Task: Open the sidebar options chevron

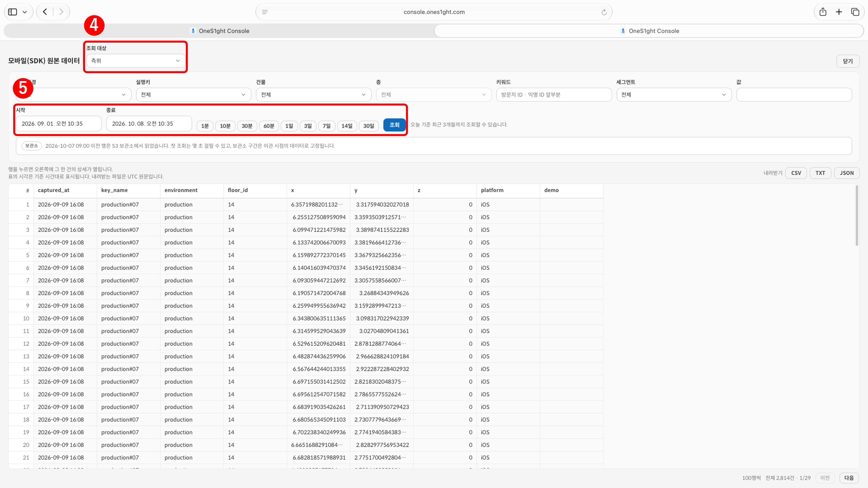Action: coord(25,12)
